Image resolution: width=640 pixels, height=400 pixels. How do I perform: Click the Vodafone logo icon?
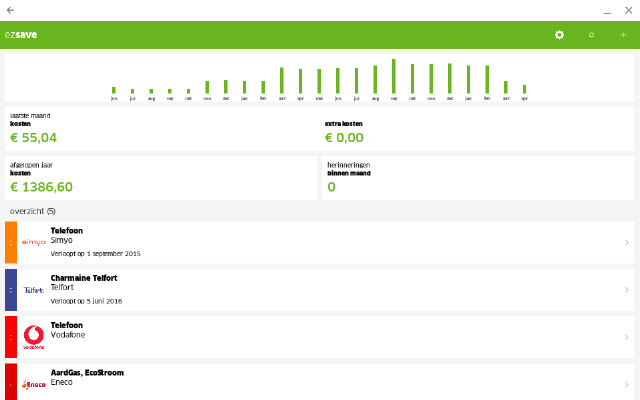click(x=34, y=337)
